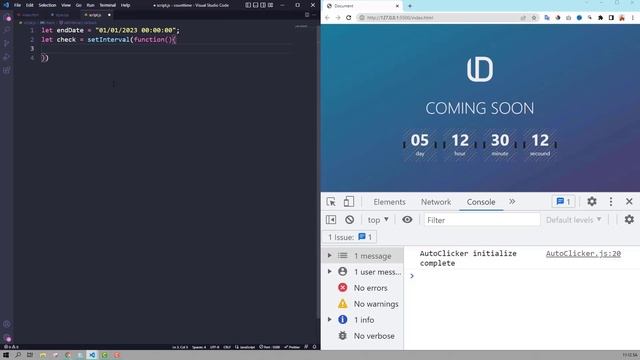
Task: Switch to the Network tab
Action: point(436,202)
